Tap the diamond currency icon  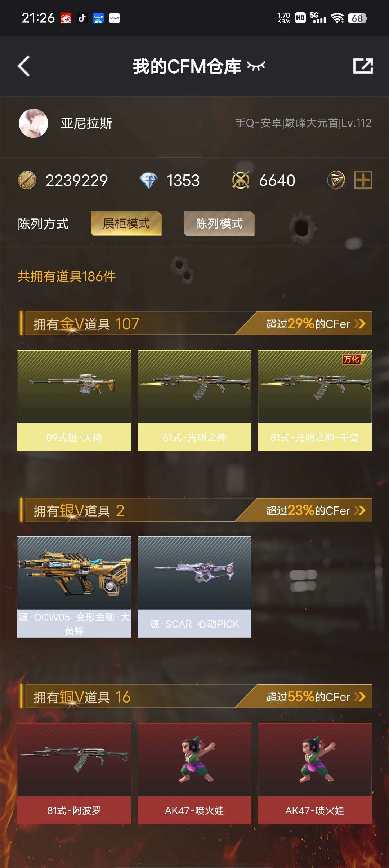(x=148, y=180)
